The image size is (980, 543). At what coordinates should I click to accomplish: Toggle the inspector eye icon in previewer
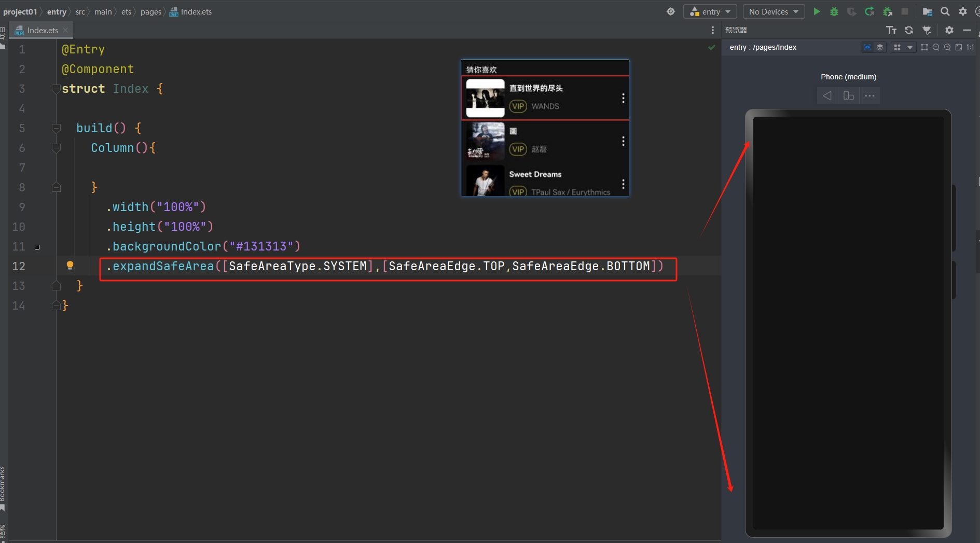pyautogui.click(x=867, y=47)
